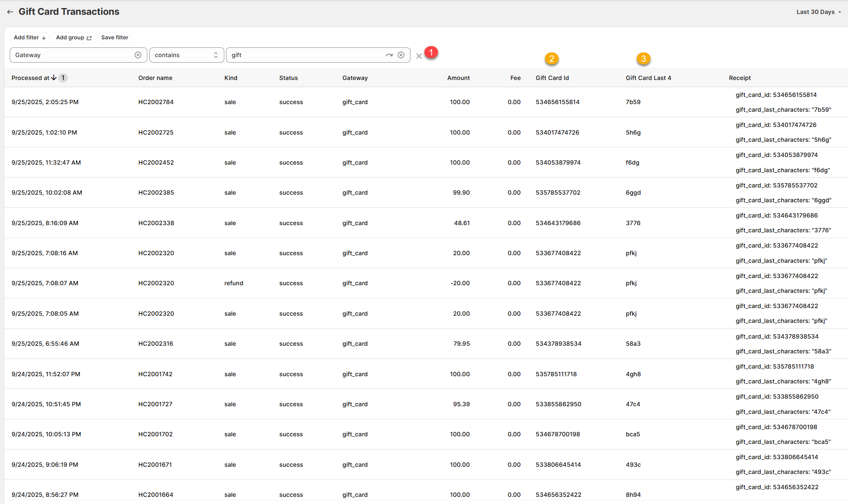
Task: Click the back arrow beside Gift Card Transactions
Action: tap(10, 12)
